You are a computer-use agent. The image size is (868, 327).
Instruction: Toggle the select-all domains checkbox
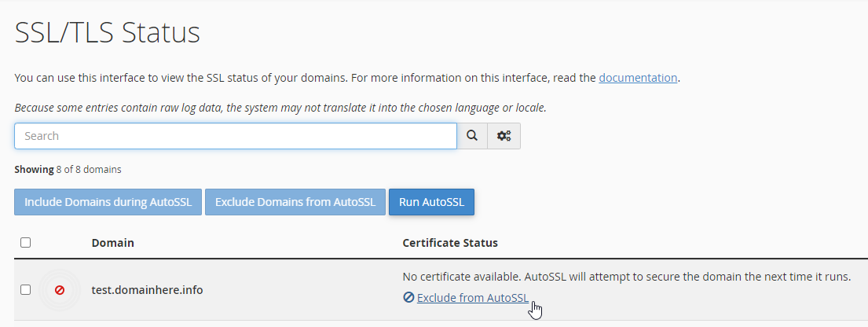point(25,243)
